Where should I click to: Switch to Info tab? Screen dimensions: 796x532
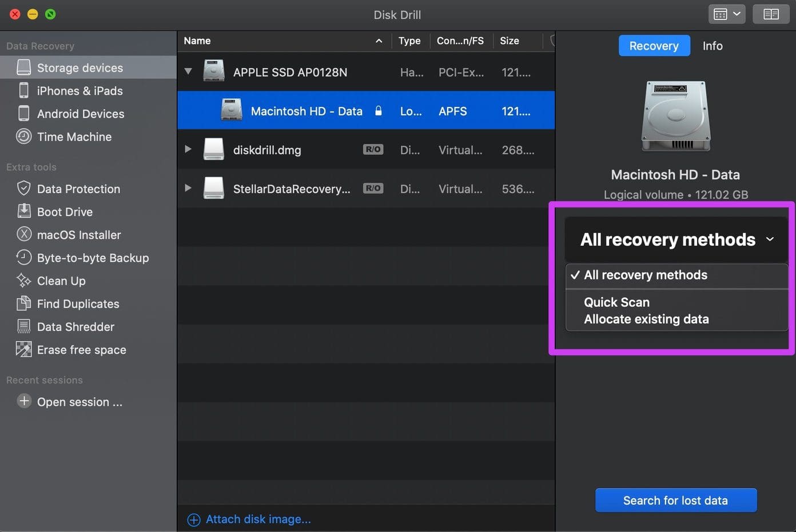(713, 46)
